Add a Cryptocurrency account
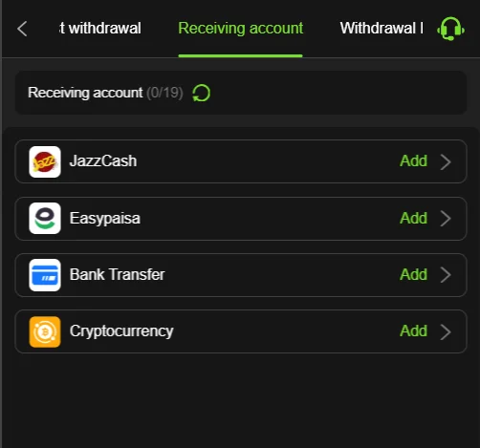 point(413,331)
